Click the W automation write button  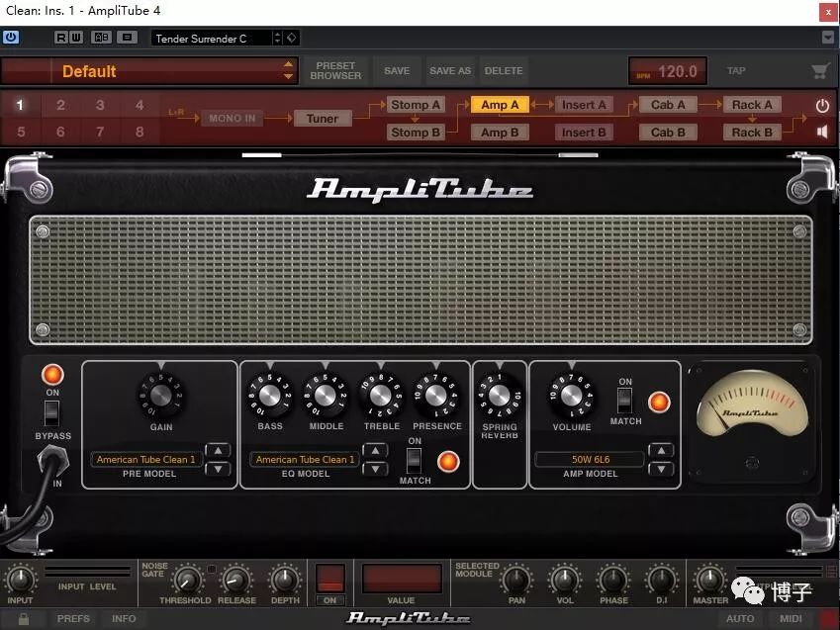[76, 38]
